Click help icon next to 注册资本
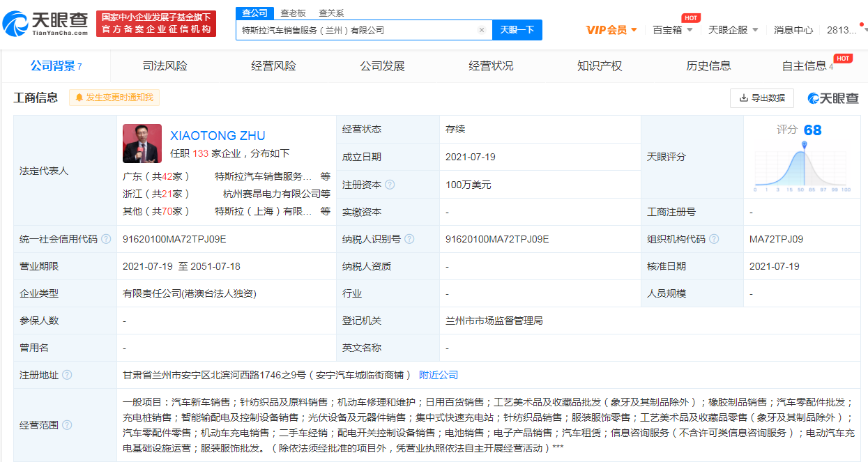Screen dimensions: 868x462 coord(390,185)
